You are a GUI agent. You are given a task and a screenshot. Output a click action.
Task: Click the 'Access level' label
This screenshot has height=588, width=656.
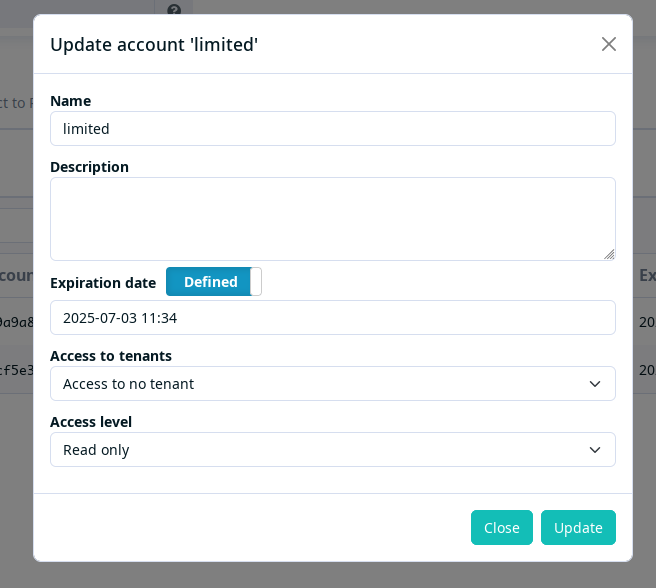click(91, 422)
